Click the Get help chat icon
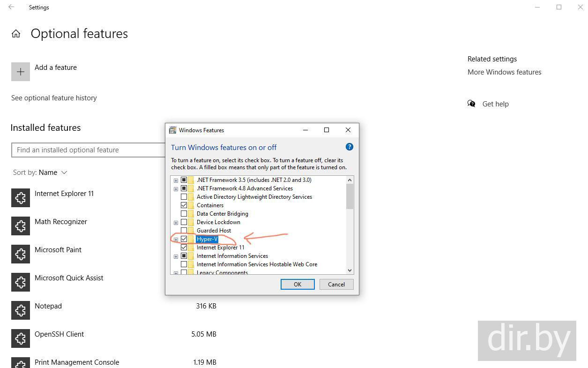Screen dimensions: 588x368 (471, 104)
